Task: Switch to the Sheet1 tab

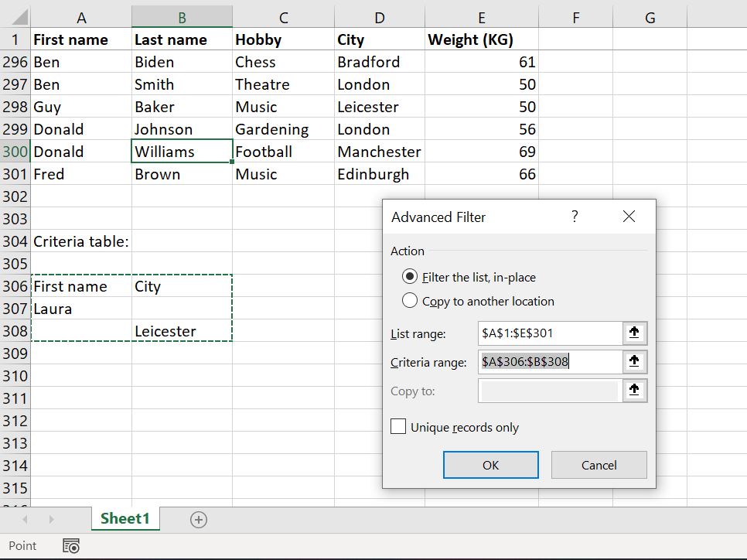Action: tap(125, 519)
